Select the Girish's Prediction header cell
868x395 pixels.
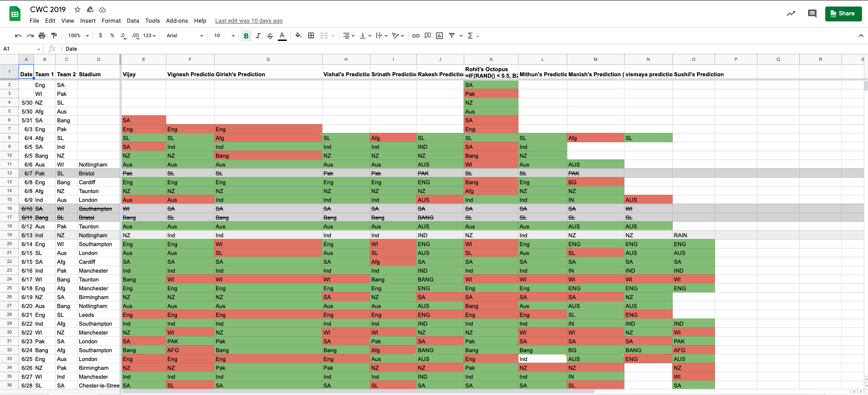pyautogui.click(x=268, y=72)
